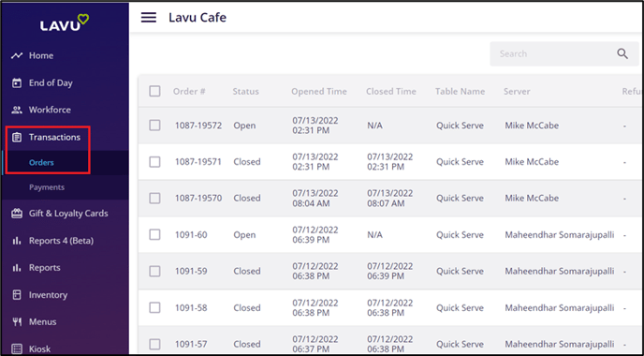Click the Lavu logo in the sidebar
644x356 pixels.
pyautogui.click(x=65, y=23)
